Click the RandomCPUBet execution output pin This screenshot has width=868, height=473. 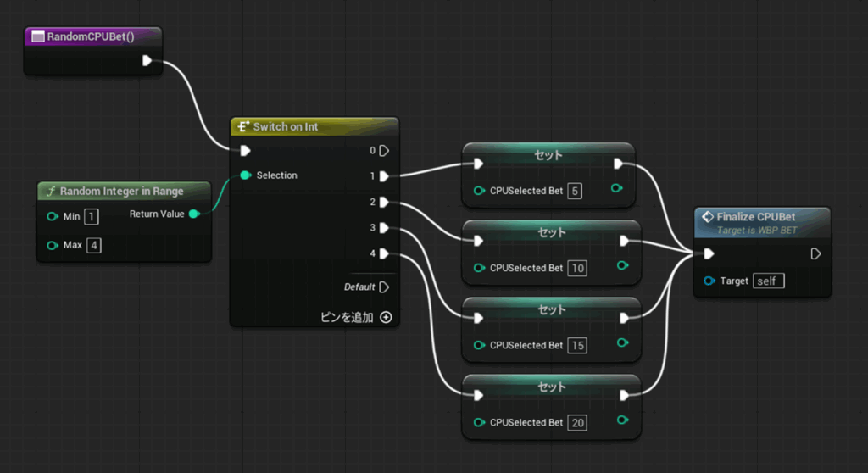click(x=147, y=60)
